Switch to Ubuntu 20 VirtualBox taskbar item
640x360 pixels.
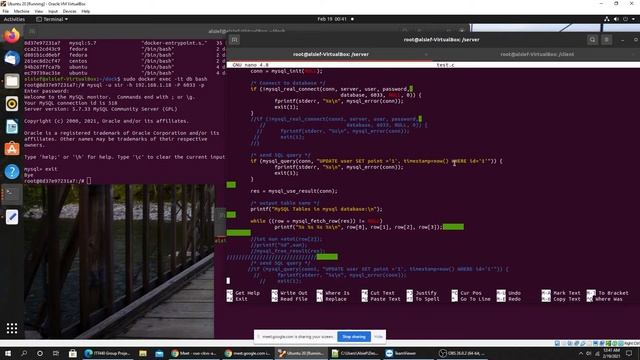click(x=301, y=353)
